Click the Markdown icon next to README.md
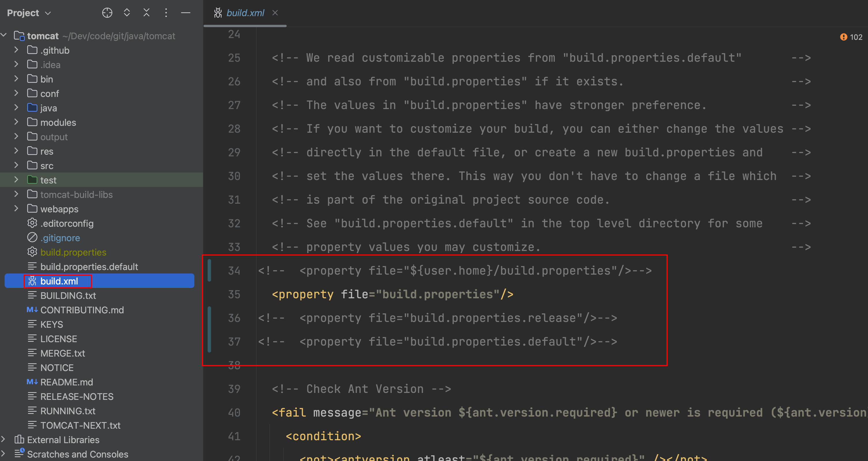868x461 pixels. tap(32, 382)
